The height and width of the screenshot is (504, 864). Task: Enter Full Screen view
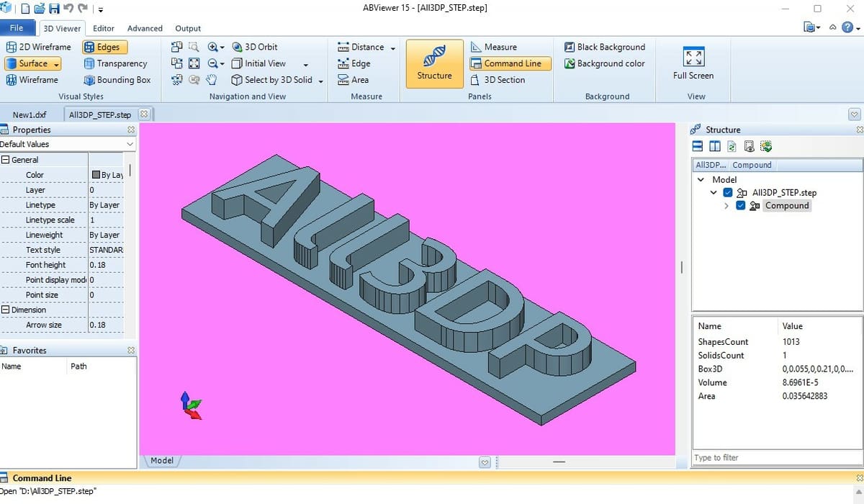693,63
